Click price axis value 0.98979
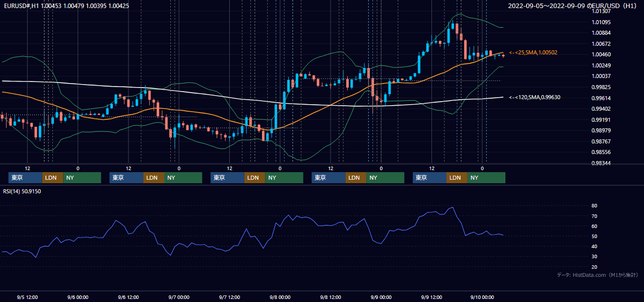Image resolution: width=644 pixels, height=302 pixels. [601, 130]
